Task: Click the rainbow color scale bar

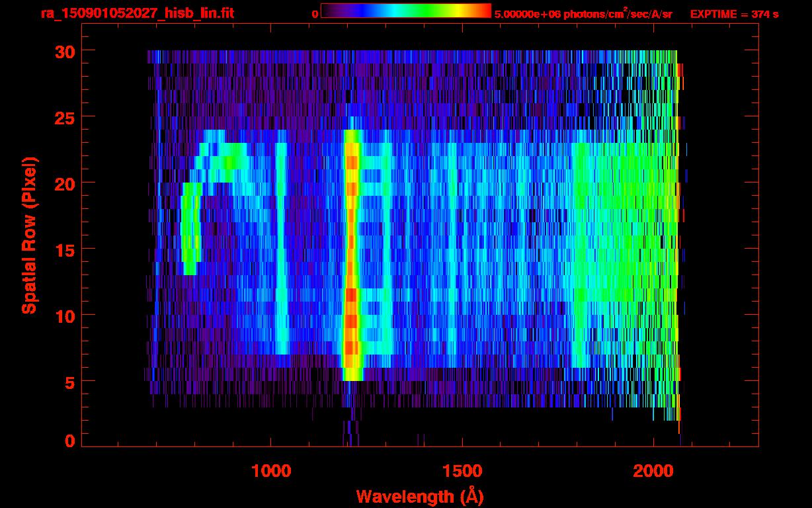Action: pyautogui.click(x=406, y=11)
